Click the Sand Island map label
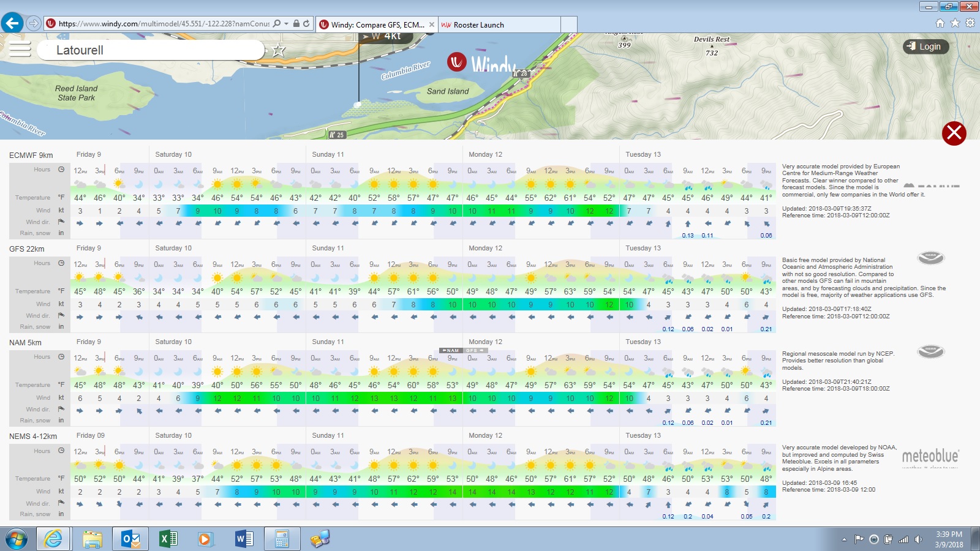980x551 pixels. coord(448,91)
